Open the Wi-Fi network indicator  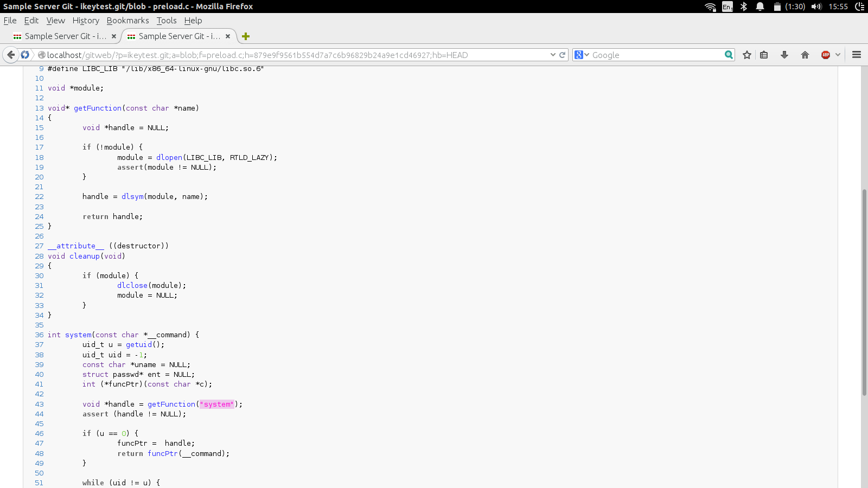710,7
